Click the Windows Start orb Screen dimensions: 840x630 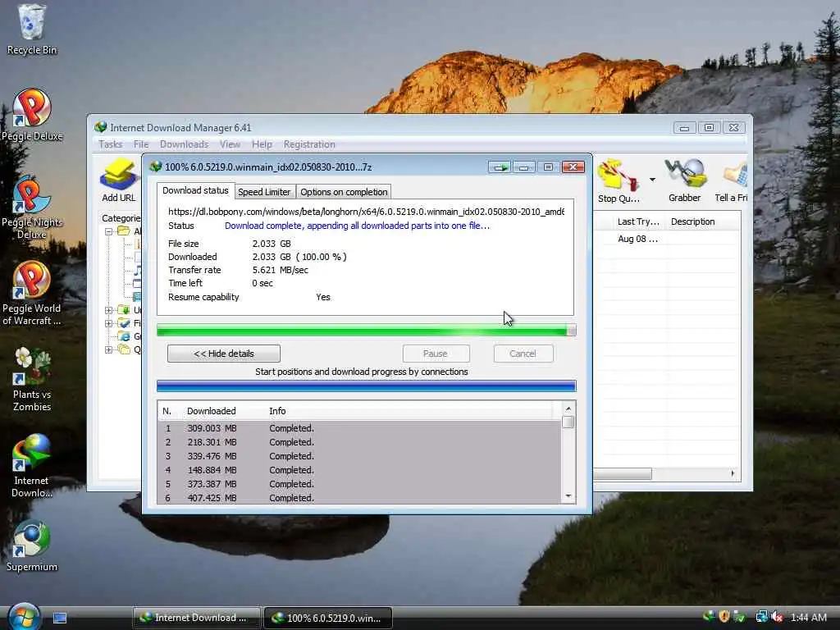point(24,616)
